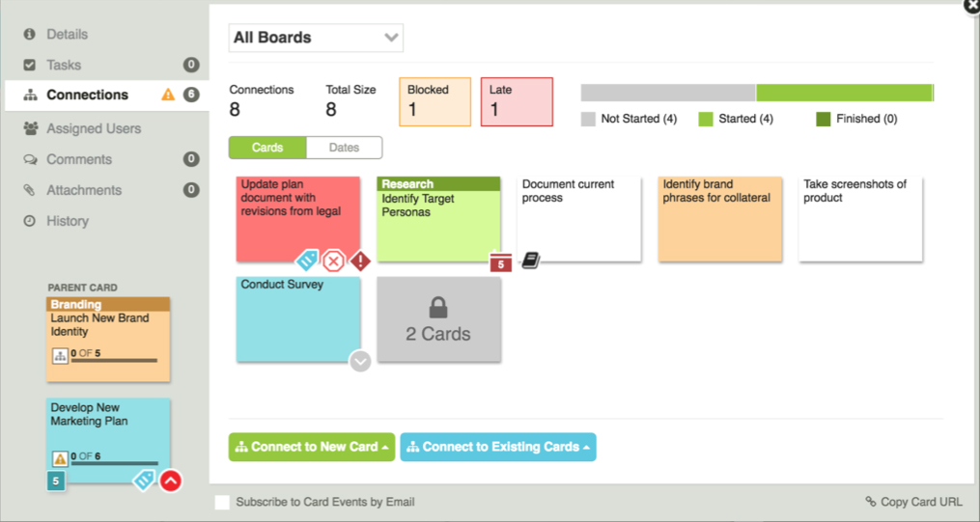The width and height of the screenshot is (980, 522).
Task: Open the Connect to Existing Cards dropdown
Action: tap(498, 447)
